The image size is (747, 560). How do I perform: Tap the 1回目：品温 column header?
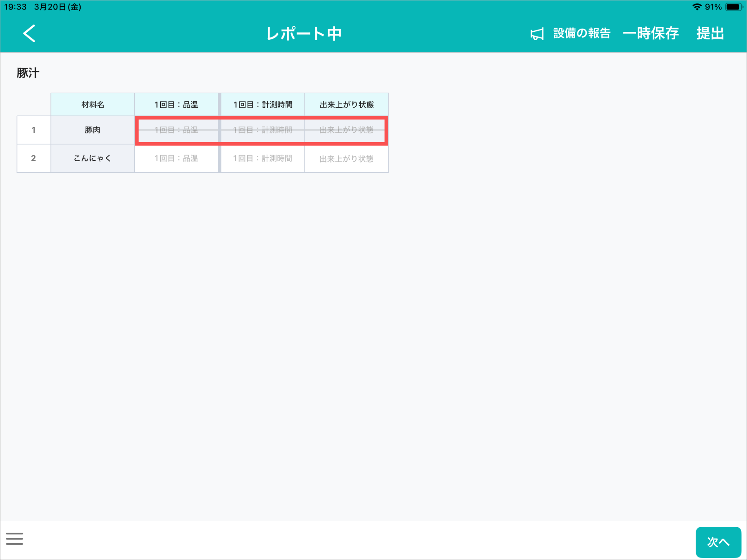(x=177, y=105)
